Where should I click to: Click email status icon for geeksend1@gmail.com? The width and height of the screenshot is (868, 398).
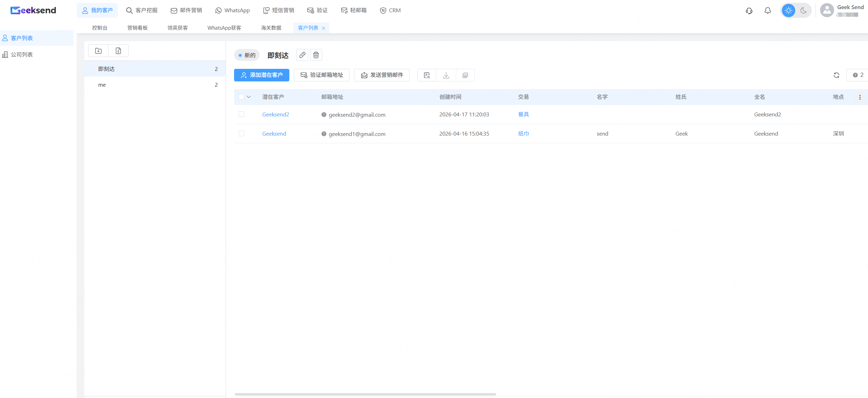tap(324, 134)
